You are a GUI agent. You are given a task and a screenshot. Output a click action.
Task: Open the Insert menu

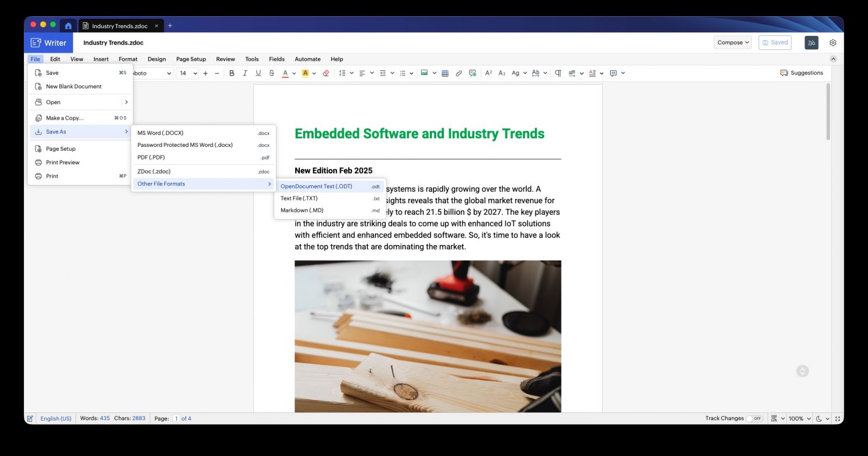(101, 59)
